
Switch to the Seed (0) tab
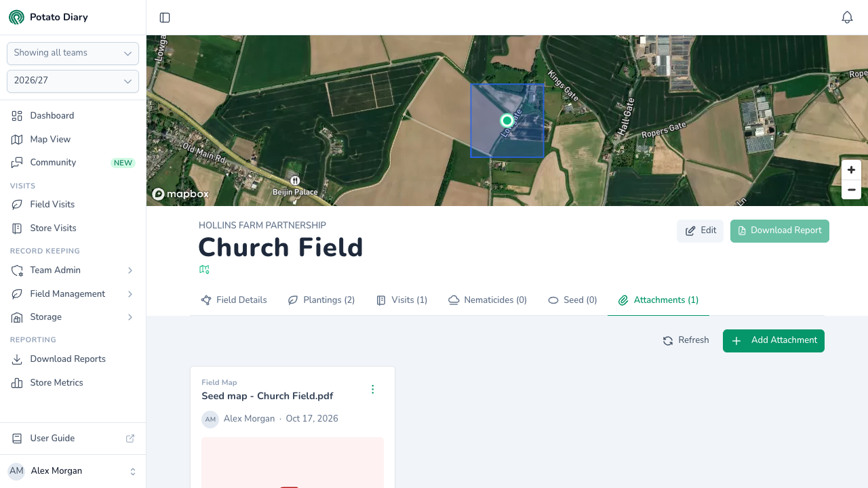click(x=572, y=300)
